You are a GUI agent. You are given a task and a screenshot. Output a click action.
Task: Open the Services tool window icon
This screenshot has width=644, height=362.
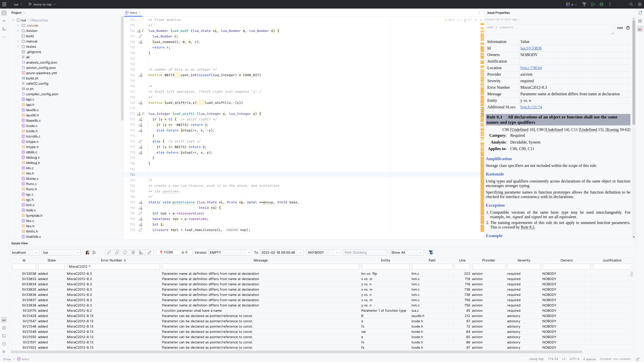point(4,328)
